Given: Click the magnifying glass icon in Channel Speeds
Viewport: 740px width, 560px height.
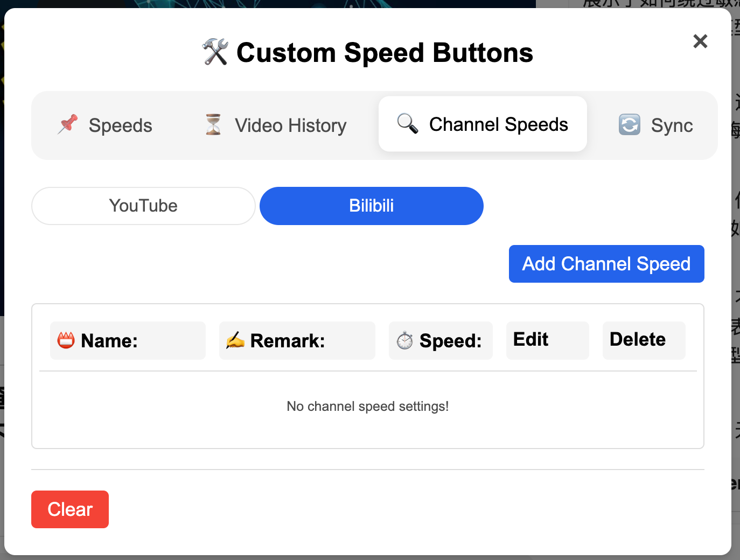Looking at the screenshot, I should click(x=408, y=124).
